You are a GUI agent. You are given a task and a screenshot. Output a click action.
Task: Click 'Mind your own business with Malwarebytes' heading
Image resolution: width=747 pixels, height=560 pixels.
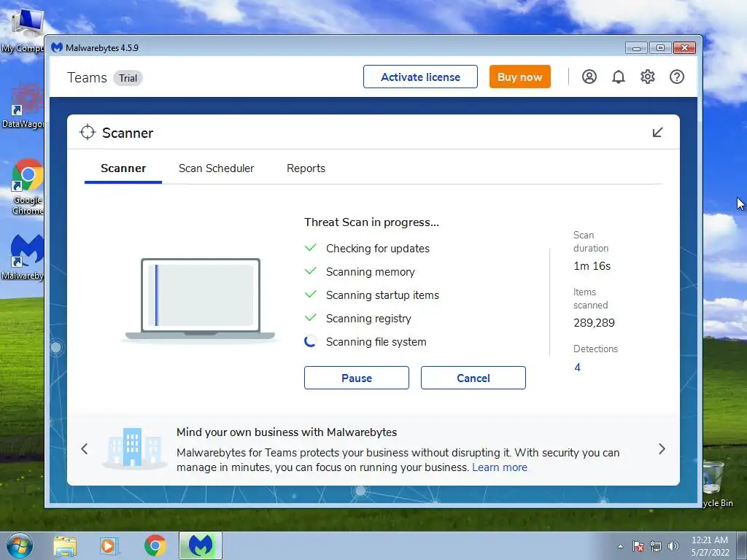coord(287,432)
